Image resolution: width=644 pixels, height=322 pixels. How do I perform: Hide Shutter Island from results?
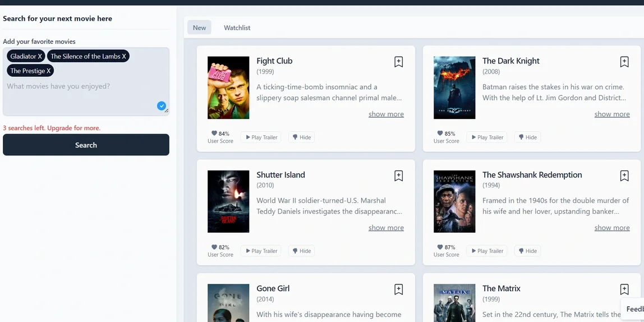[x=301, y=251]
